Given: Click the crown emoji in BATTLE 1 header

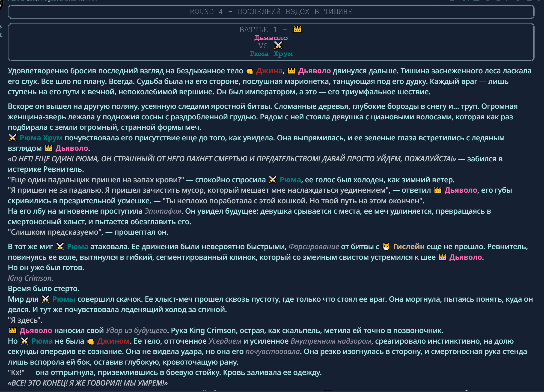Looking at the screenshot, I should tap(297, 29).
